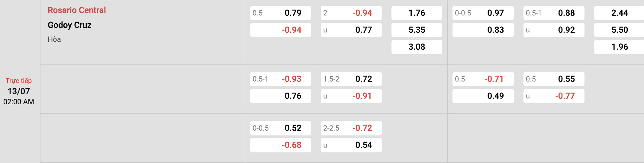Pick over 1.5-2 odds 0.72
This screenshot has width=644, height=163.
point(351,79)
